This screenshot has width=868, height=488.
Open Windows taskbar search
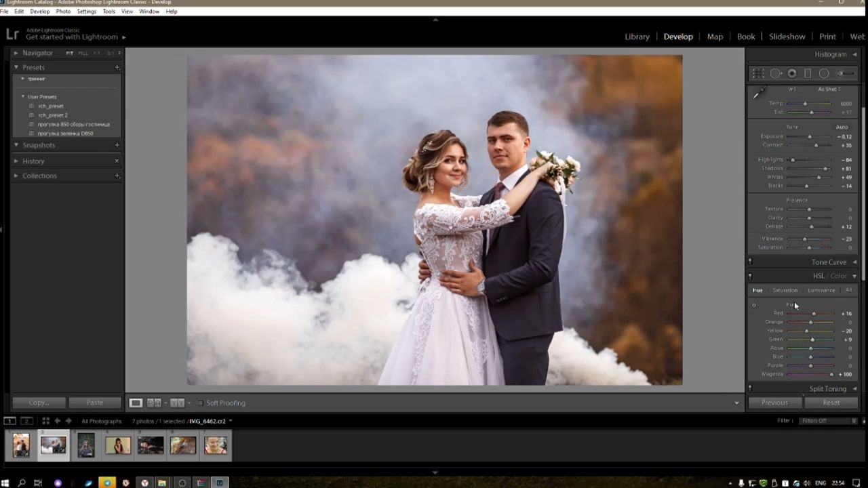(22, 483)
